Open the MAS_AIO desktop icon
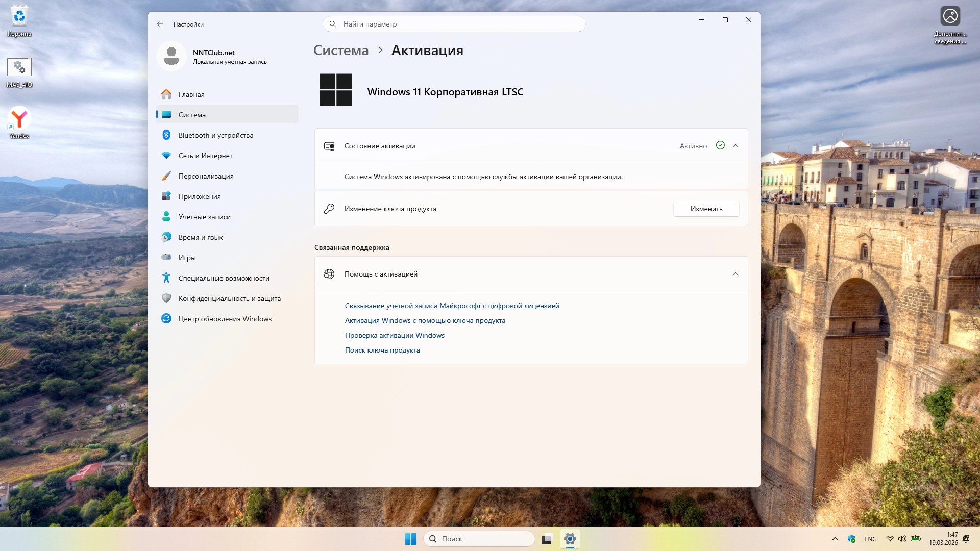Viewport: 980px width, 551px height. pos(19,68)
